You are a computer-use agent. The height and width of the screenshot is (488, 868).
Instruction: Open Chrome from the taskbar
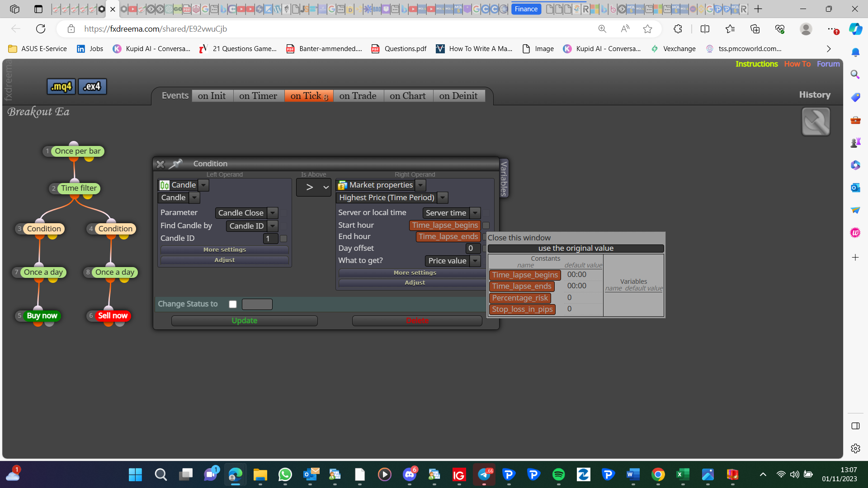pyautogui.click(x=658, y=474)
